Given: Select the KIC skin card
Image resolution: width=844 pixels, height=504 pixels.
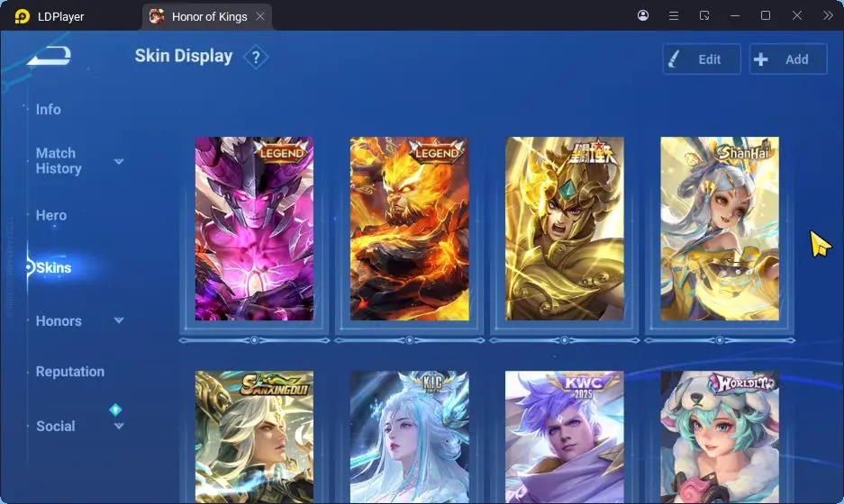Looking at the screenshot, I should click(x=410, y=436).
